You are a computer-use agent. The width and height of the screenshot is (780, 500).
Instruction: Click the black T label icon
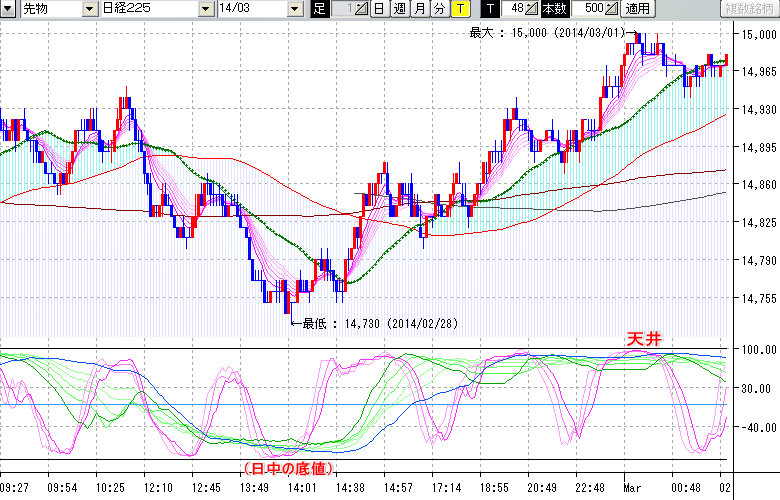tap(488, 9)
